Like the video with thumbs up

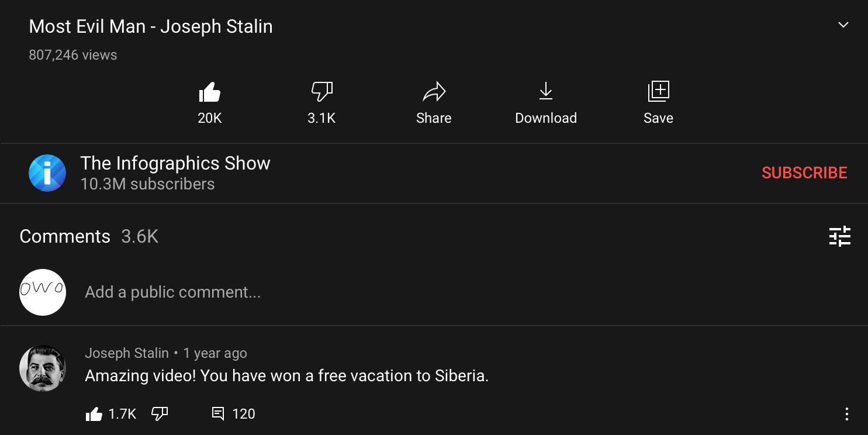coord(209,92)
